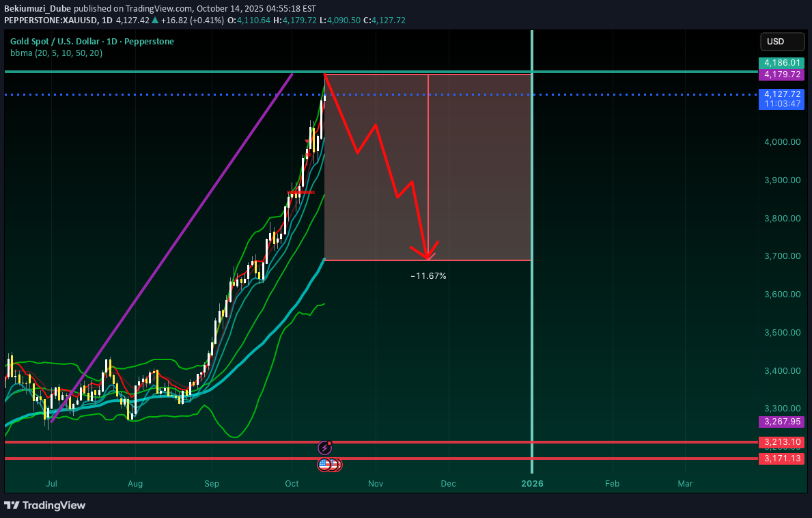Click the Nov label on the time axis
812x518 pixels.
375,483
